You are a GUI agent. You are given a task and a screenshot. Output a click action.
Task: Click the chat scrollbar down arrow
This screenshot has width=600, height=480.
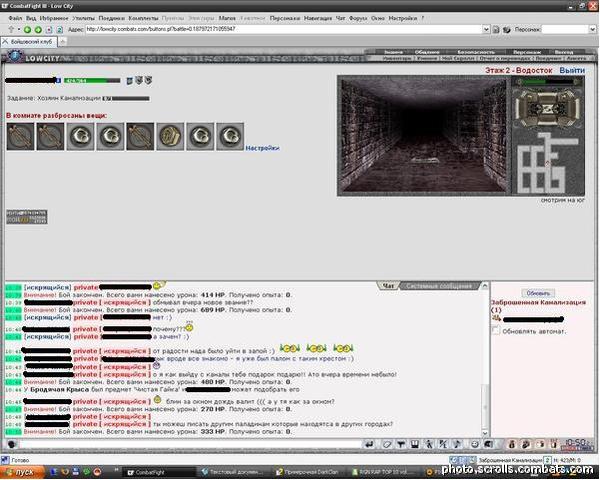pos(485,433)
